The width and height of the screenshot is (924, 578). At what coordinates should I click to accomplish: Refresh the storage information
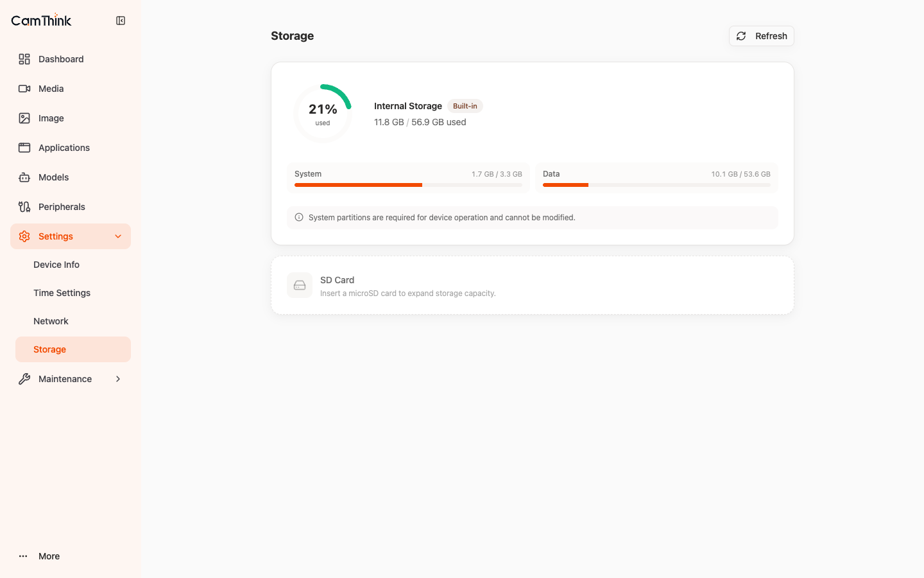pyautogui.click(x=762, y=36)
